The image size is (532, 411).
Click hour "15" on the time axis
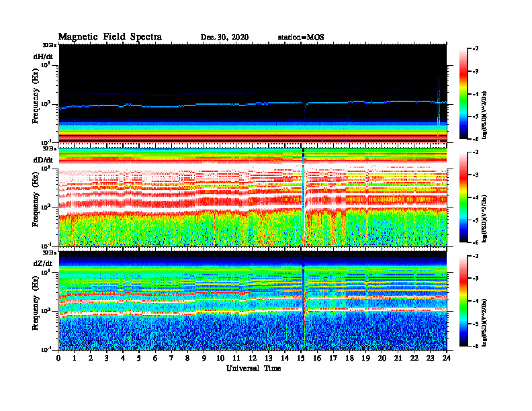[x=301, y=358]
